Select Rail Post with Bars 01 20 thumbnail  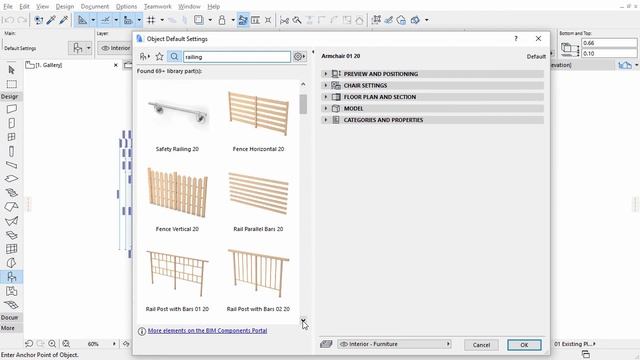click(177, 273)
